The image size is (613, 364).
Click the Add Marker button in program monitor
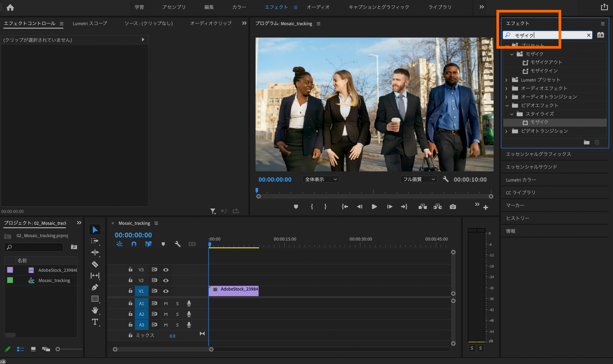[296, 207]
